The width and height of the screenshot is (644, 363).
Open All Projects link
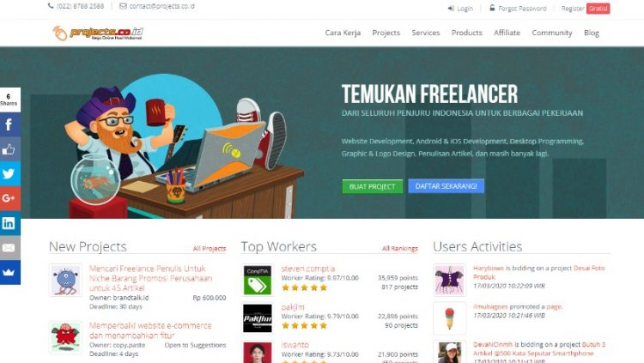tap(210, 248)
